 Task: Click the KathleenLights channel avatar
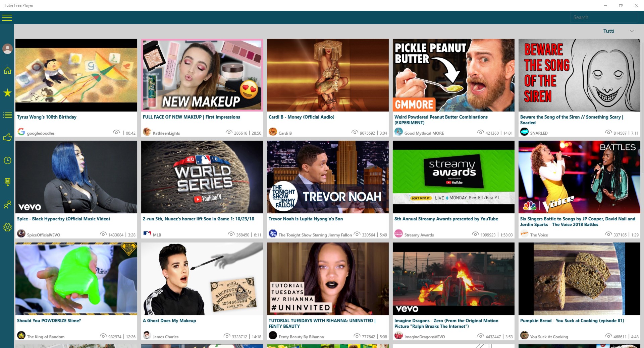[x=147, y=132]
